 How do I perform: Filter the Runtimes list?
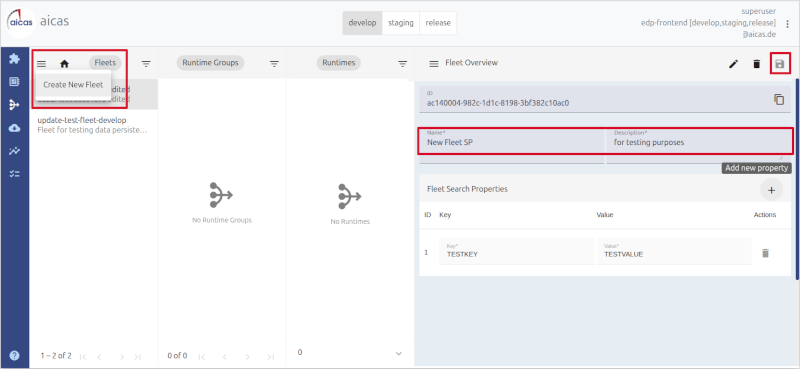click(403, 64)
